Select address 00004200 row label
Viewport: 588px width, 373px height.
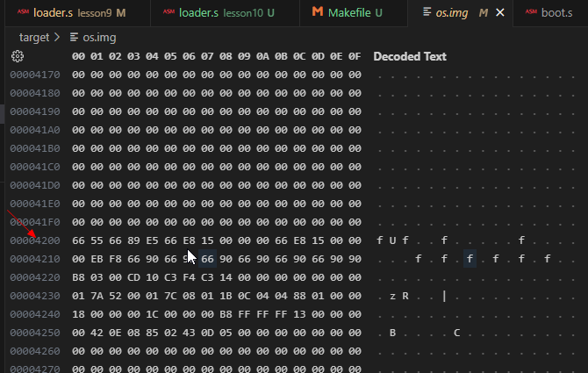(x=35, y=240)
